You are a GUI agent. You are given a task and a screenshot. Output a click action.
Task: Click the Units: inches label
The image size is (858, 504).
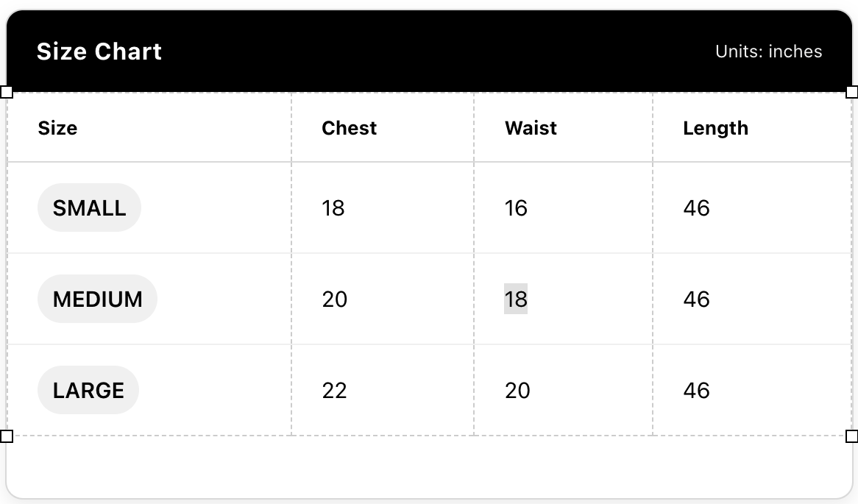tap(768, 52)
